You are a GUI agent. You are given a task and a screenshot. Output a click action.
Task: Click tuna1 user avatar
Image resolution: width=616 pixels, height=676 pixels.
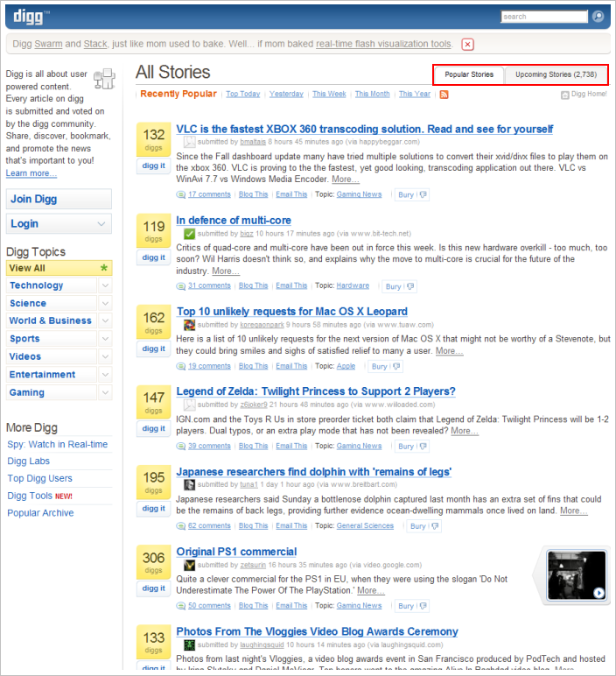(x=190, y=484)
